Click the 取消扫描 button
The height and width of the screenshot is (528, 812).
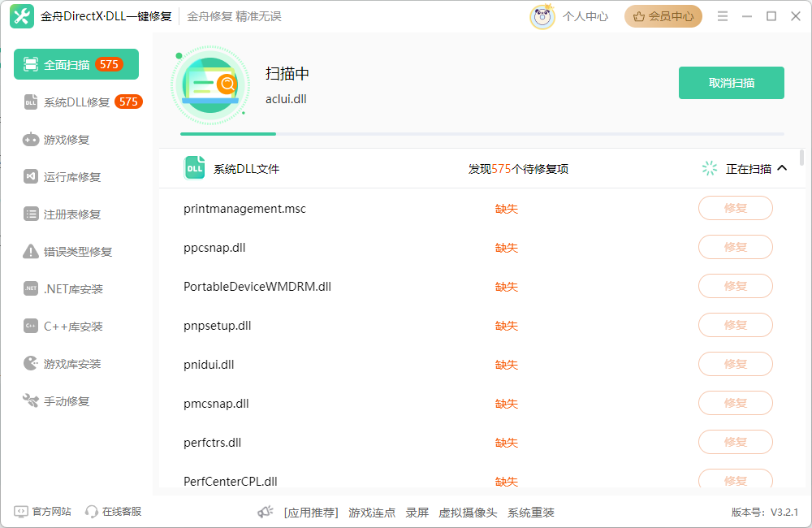(731, 83)
